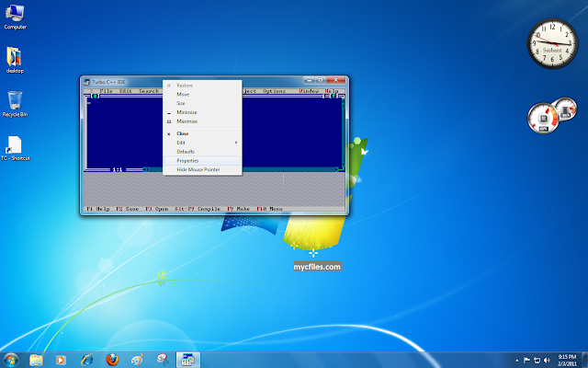588x368 pixels.
Task: Click the Show Desktop button
Action: coord(585,360)
